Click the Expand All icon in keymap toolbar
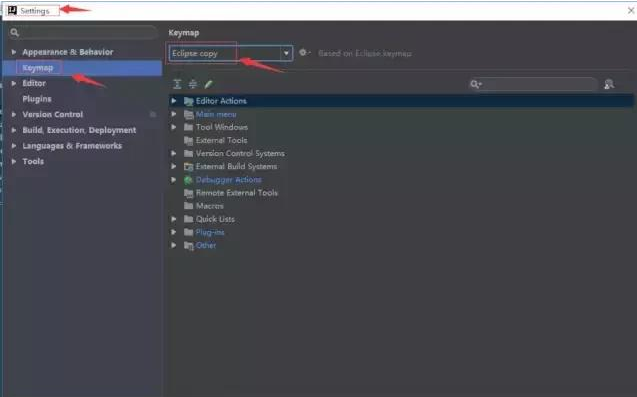The width and height of the screenshot is (637, 397). (177, 84)
